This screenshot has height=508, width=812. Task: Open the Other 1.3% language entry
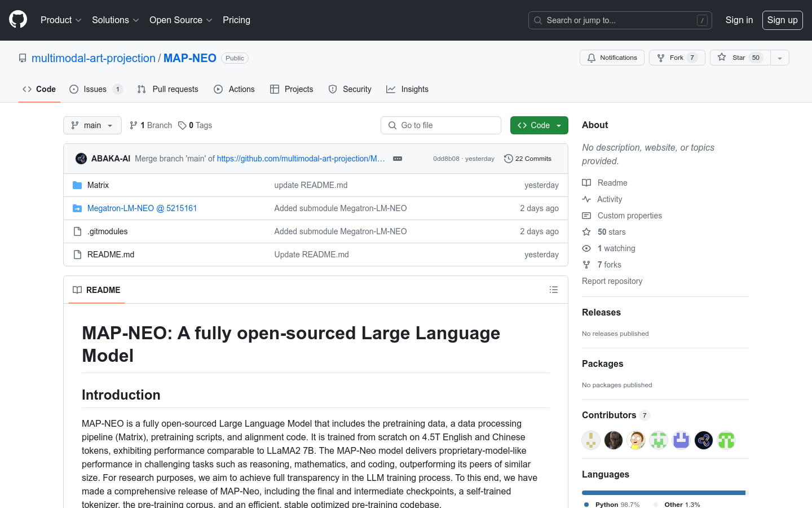pos(677,504)
